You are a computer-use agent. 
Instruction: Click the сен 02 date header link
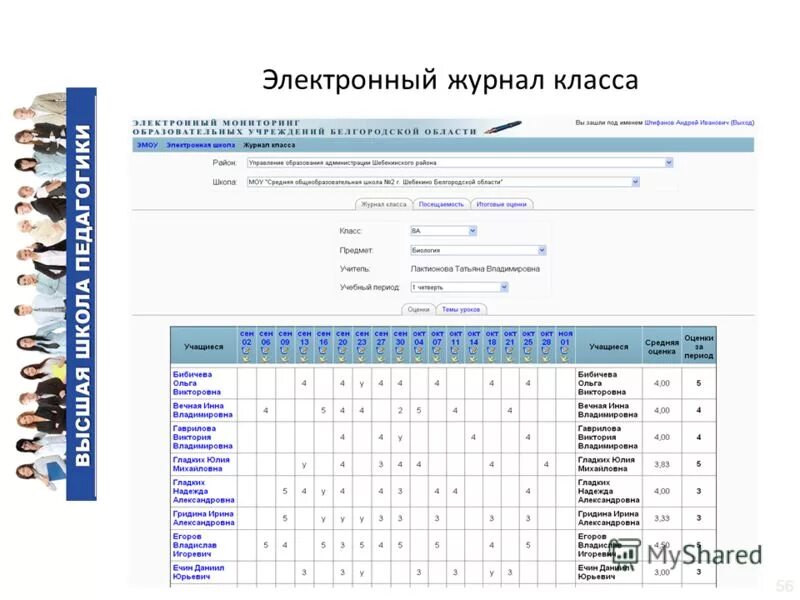246,338
